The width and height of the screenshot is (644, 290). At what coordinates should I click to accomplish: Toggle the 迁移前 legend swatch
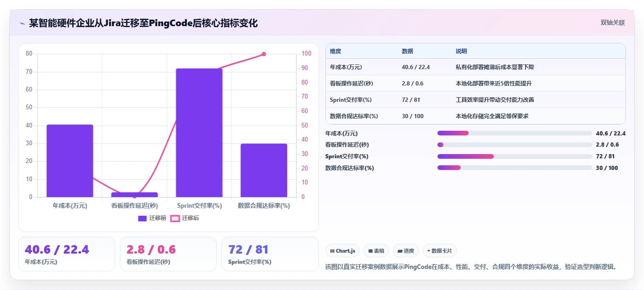(143, 218)
